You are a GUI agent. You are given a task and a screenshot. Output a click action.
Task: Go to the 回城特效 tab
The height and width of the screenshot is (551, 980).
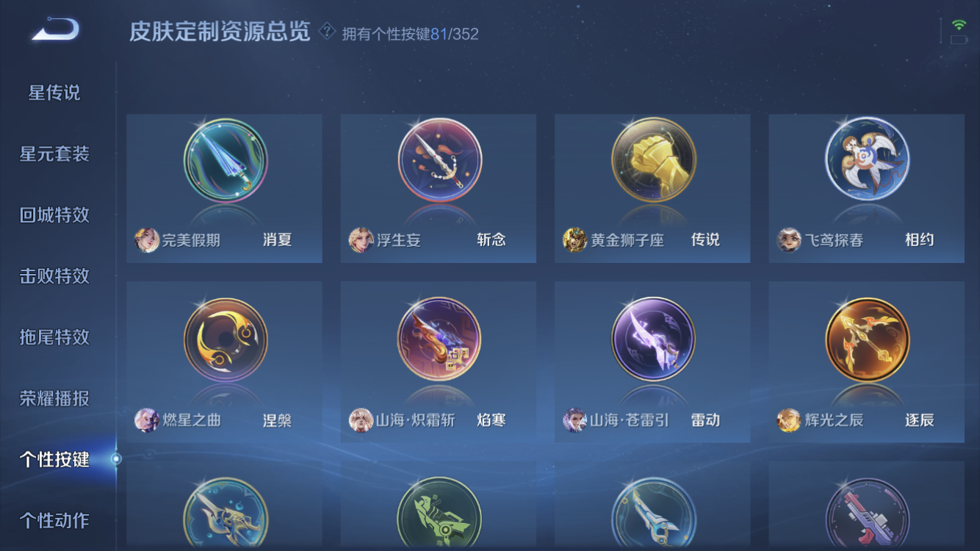[54, 215]
